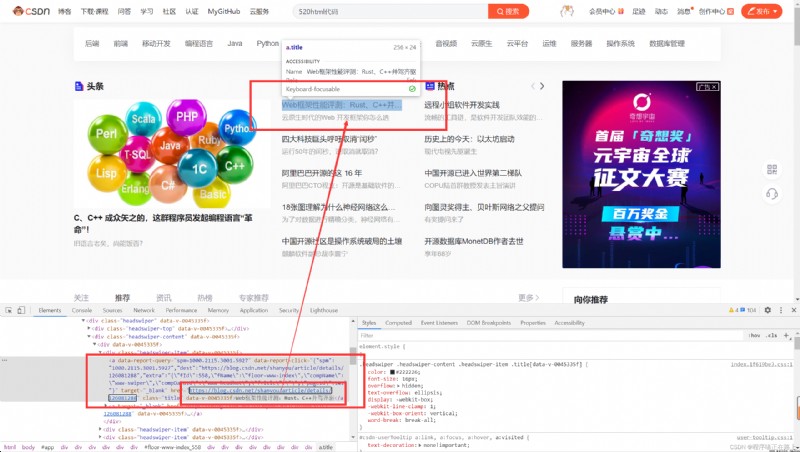Screen dimensions: 800x452
Task: Click the 头条 section icon
Action: tap(79, 86)
